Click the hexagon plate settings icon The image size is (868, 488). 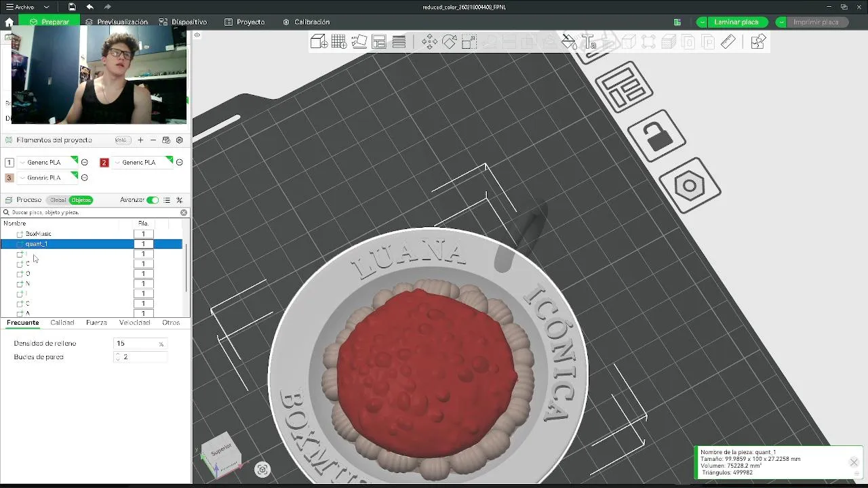coord(690,186)
